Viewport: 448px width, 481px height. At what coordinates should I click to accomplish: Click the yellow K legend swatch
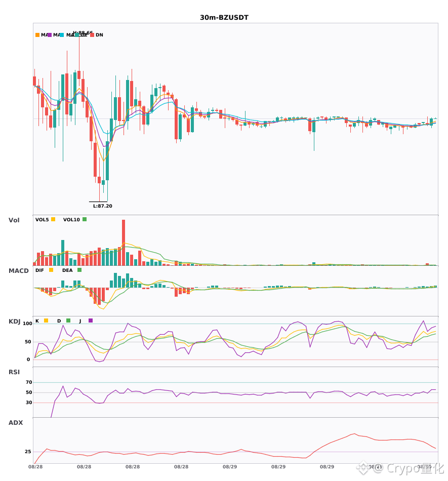pyautogui.click(x=46, y=320)
